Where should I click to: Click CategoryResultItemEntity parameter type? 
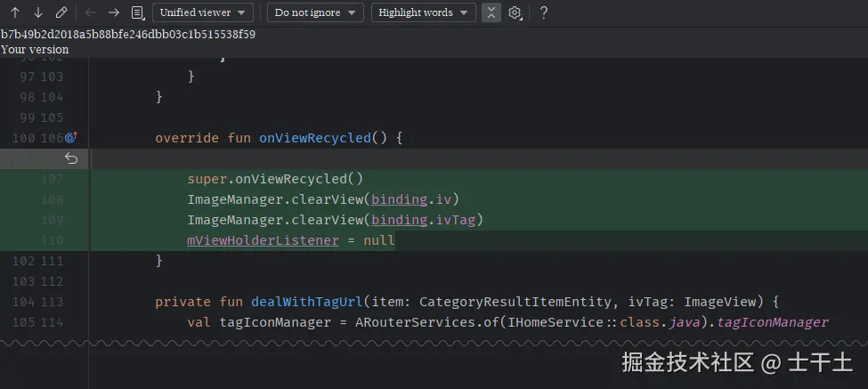515,302
